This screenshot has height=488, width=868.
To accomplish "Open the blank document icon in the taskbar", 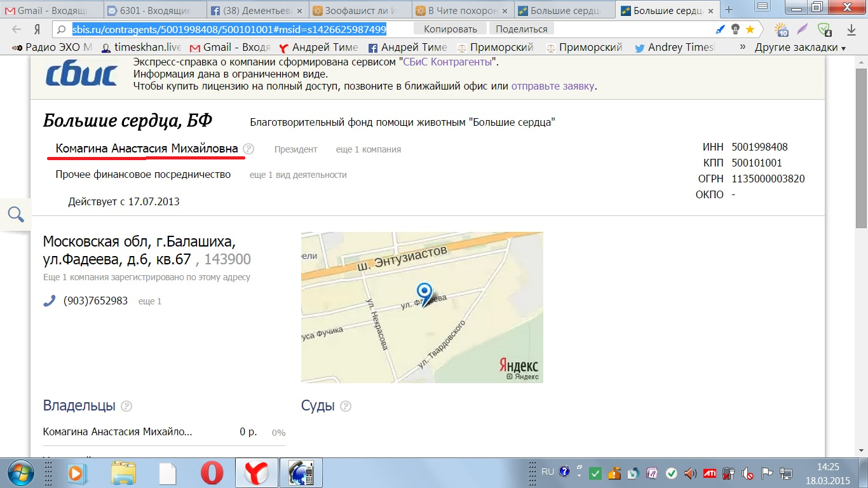I will click(x=168, y=473).
